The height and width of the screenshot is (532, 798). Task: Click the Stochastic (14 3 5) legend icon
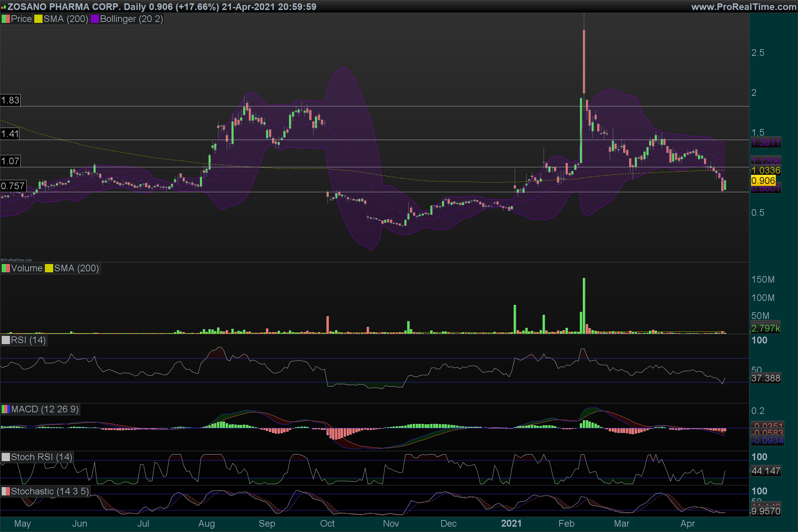coord(6,491)
